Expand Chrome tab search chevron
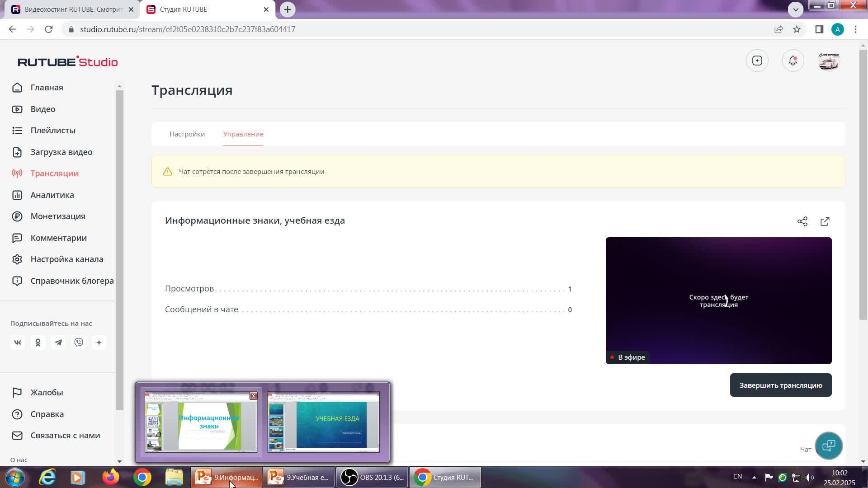 pos(795,9)
